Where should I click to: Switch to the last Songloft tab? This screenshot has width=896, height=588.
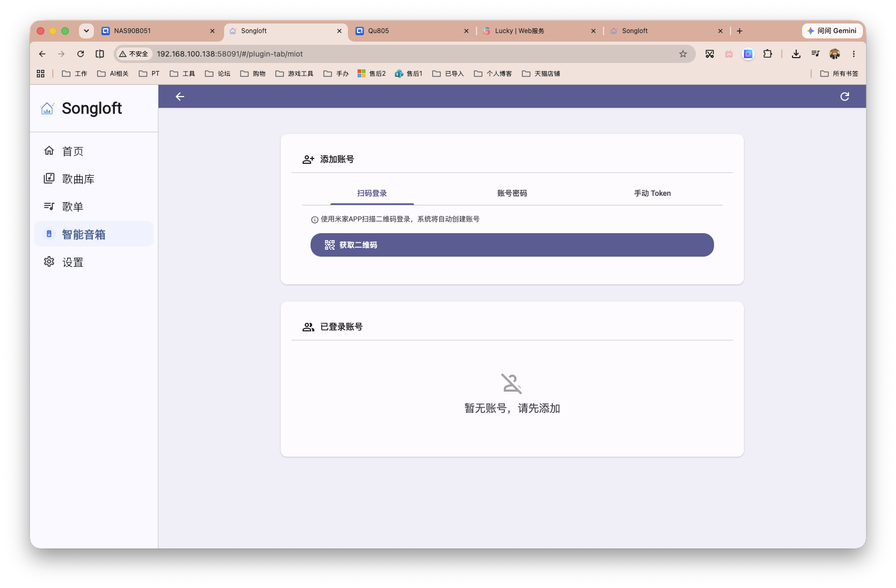coord(666,31)
